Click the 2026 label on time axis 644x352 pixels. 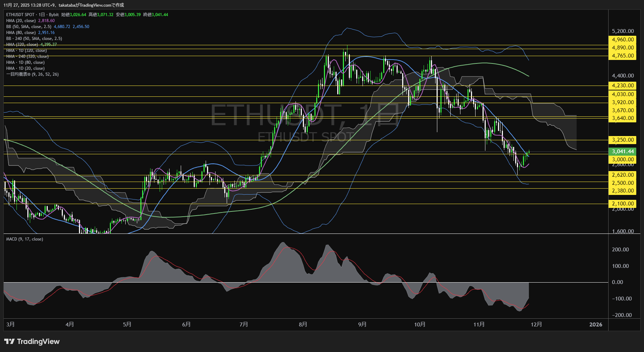(x=596, y=325)
